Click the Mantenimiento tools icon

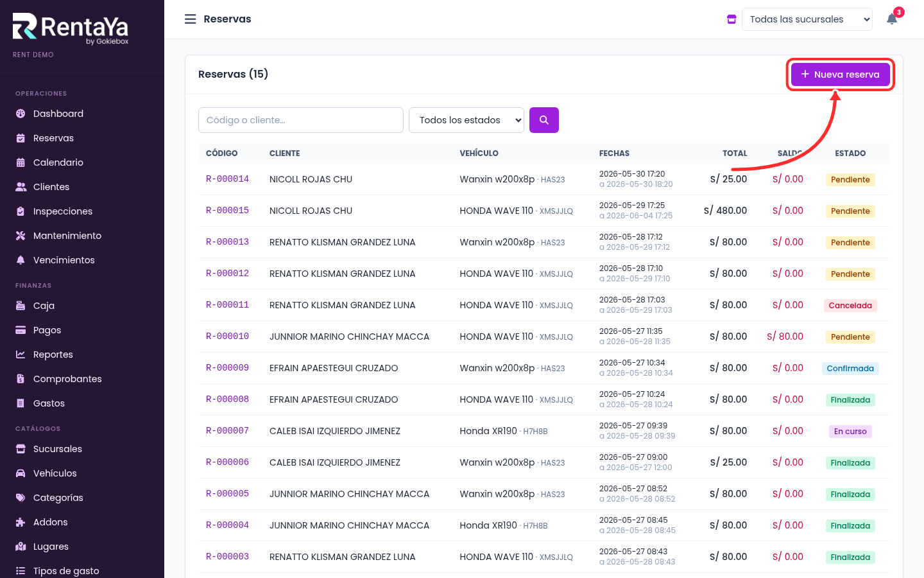pyautogui.click(x=21, y=236)
